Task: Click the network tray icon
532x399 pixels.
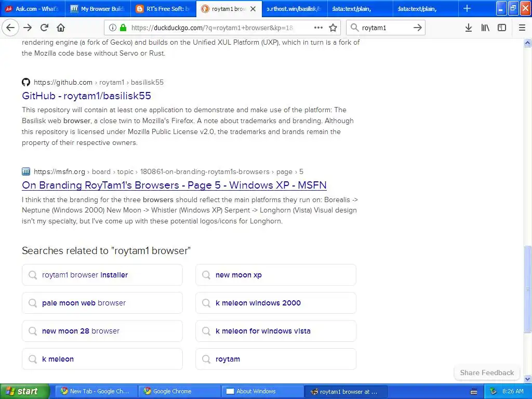Action: (494, 391)
